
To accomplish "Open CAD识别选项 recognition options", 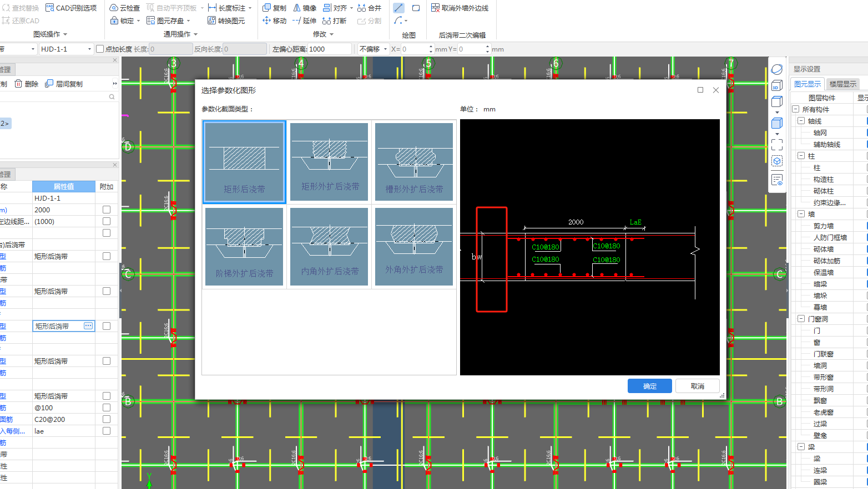I will (x=71, y=8).
